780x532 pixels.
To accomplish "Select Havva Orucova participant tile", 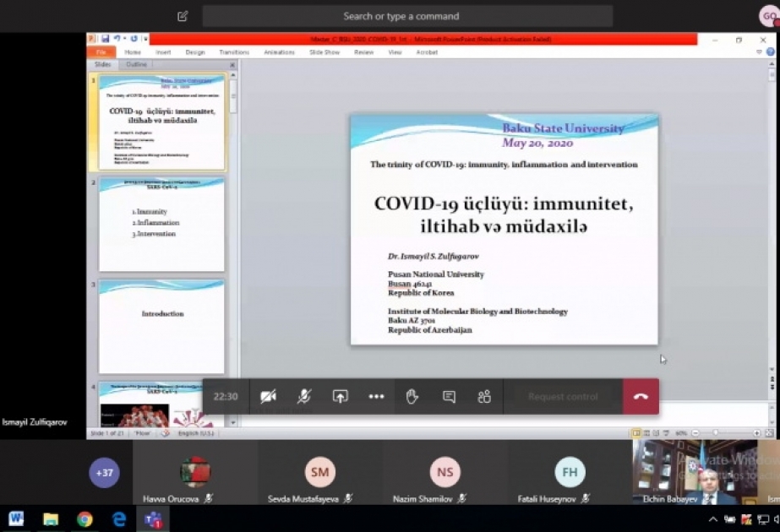I will [195, 472].
